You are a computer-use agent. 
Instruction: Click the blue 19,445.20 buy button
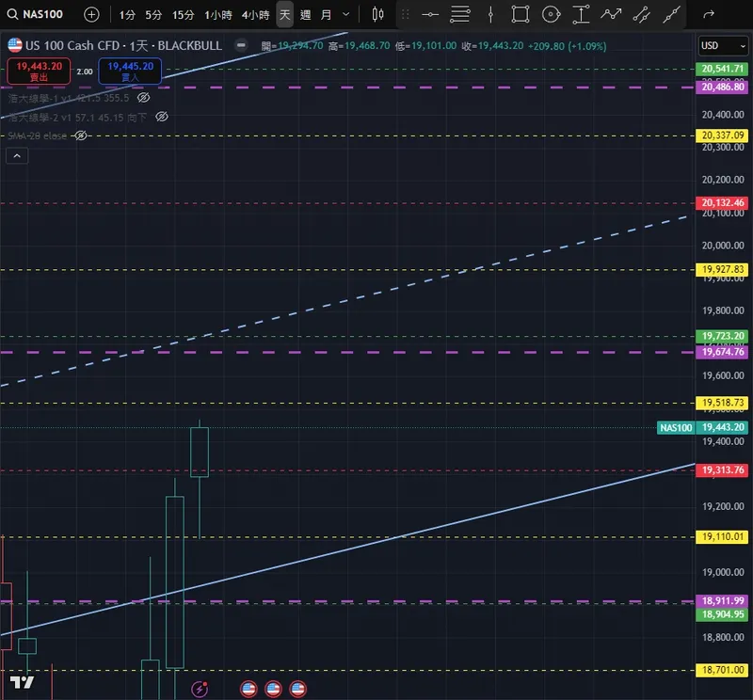pos(130,72)
